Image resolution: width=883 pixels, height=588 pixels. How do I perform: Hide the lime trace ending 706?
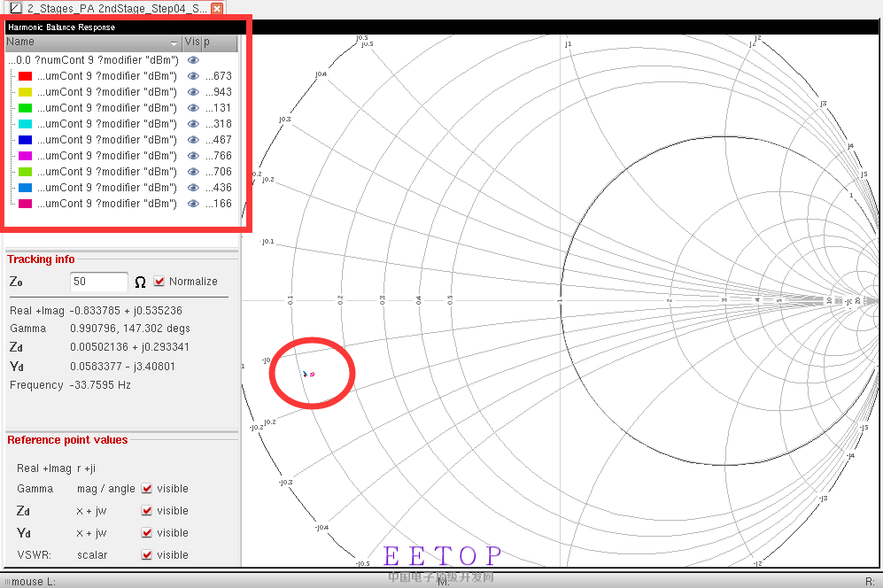coord(193,172)
